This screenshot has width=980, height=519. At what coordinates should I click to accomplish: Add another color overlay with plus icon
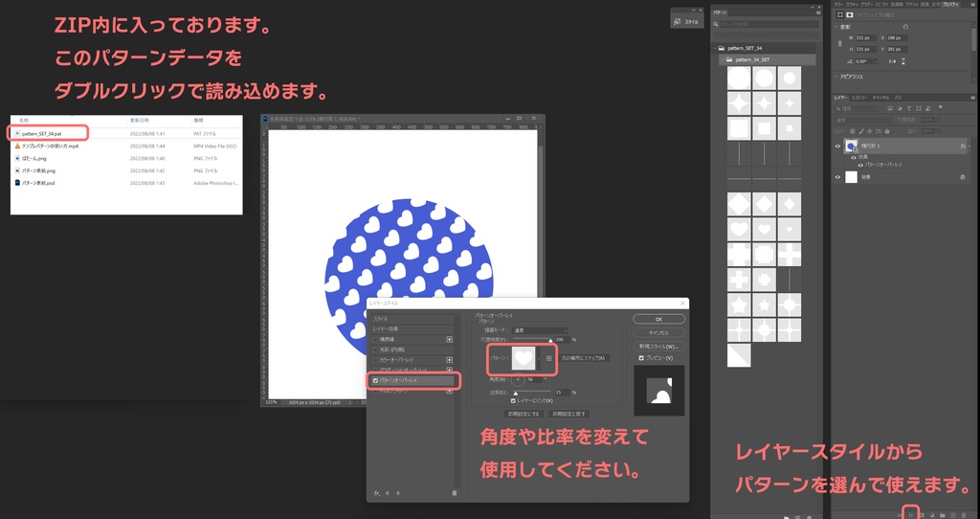coord(450,360)
